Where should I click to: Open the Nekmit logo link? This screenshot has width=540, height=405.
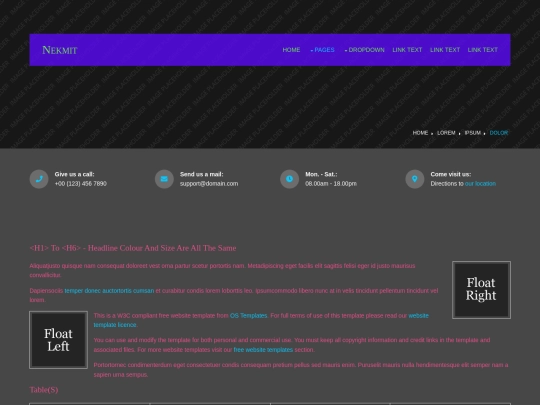[60, 50]
